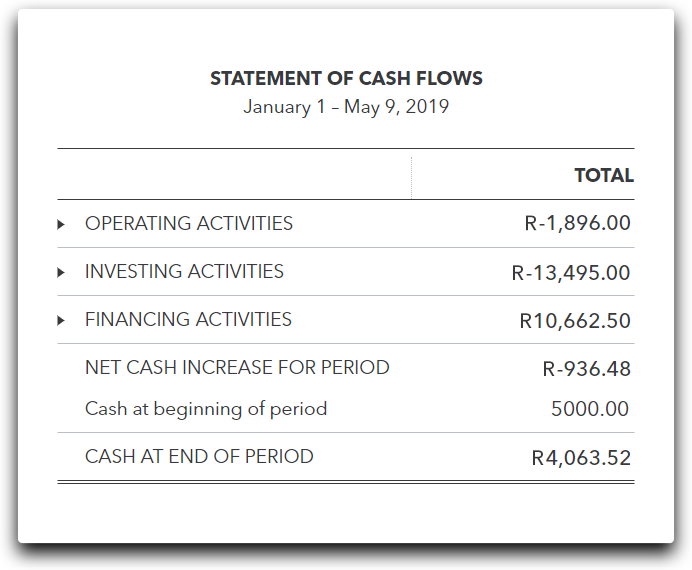Click the R4,063.52 ending cash amount

pyautogui.click(x=581, y=459)
